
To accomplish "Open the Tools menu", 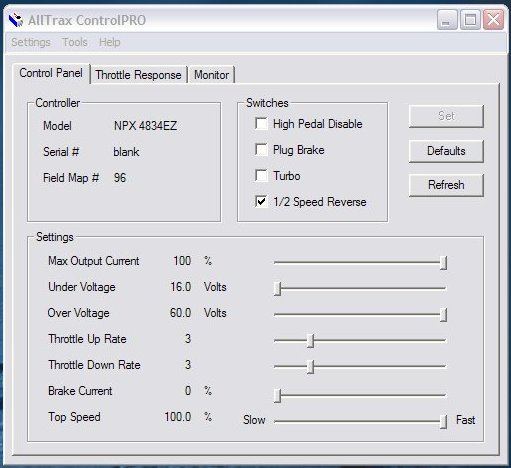I will click(x=75, y=42).
